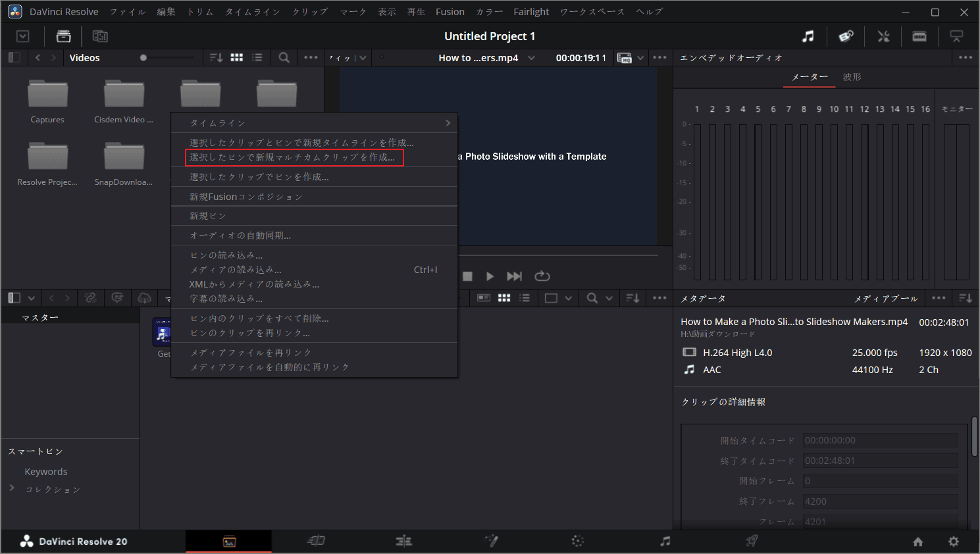The width and height of the screenshot is (980, 554).
Task: Click the Project Manager home icon
Action: [x=917, y=541]
